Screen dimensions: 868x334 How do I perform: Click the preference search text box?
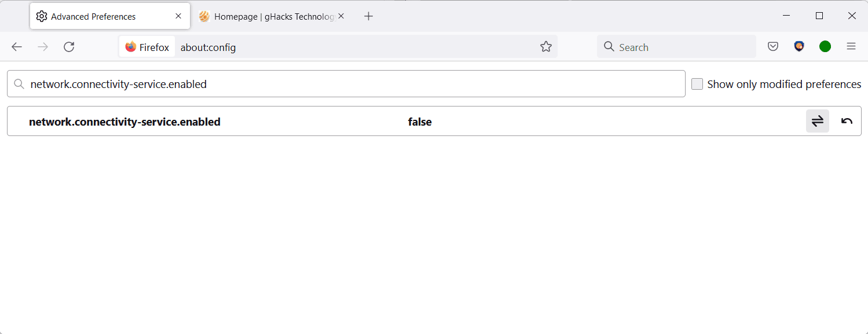pyautogui.click(x=347, y=83)
